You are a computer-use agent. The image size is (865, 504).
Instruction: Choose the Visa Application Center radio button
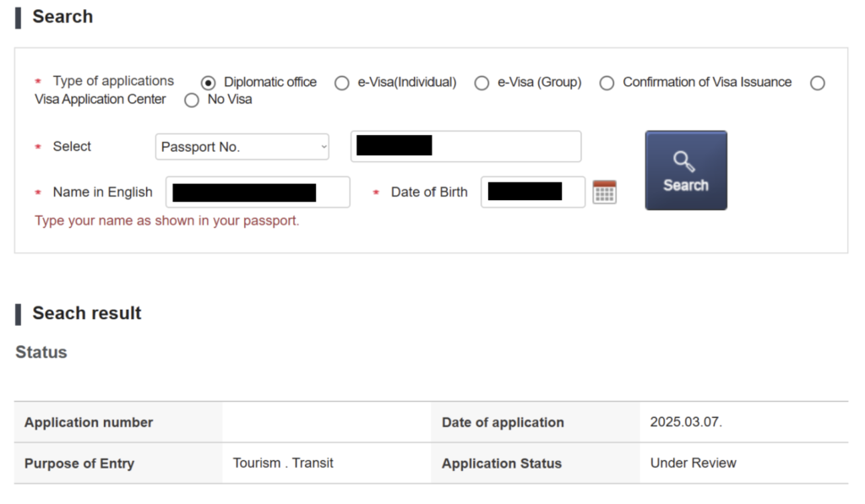pos(817,83)
